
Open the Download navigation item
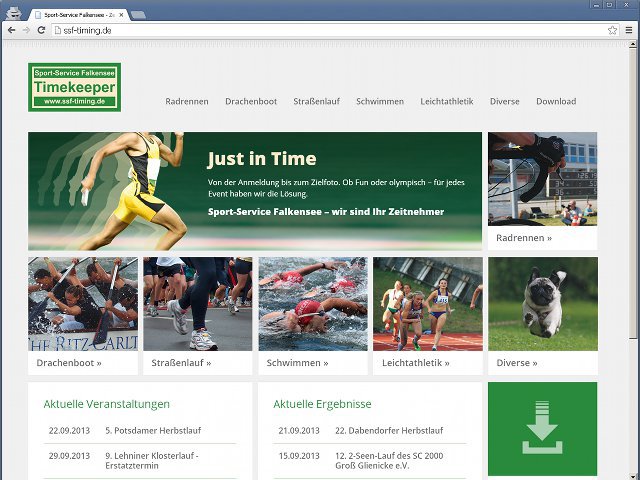[x=556, y=101]
